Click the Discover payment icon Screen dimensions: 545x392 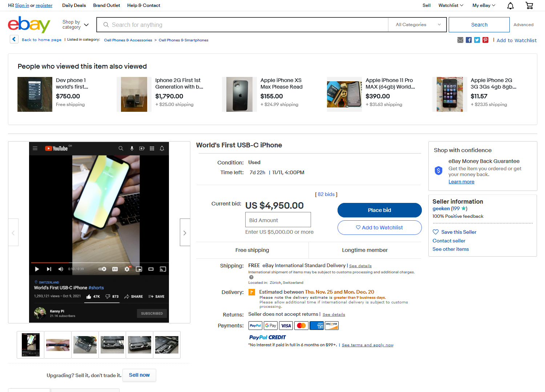(332, 326)
